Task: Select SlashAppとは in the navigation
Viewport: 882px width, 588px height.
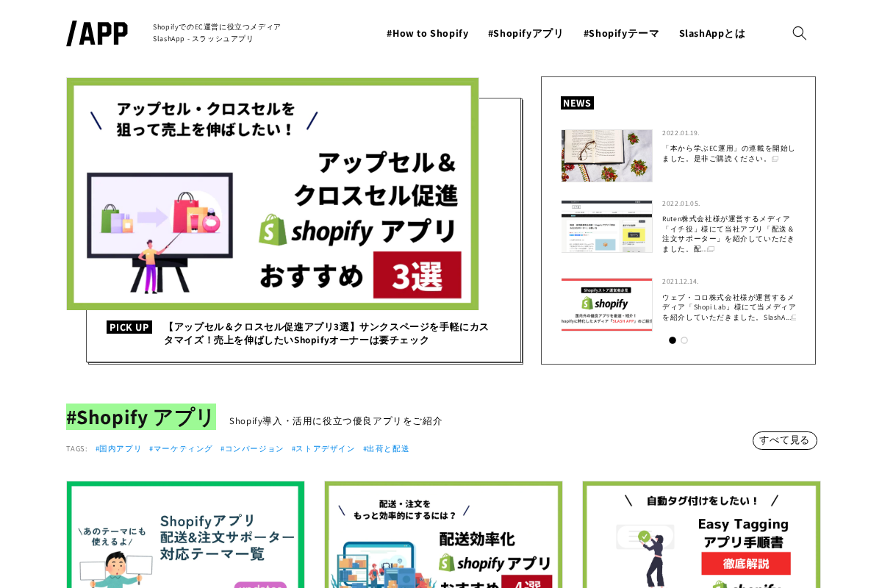Action: click(x=712, y=32)
